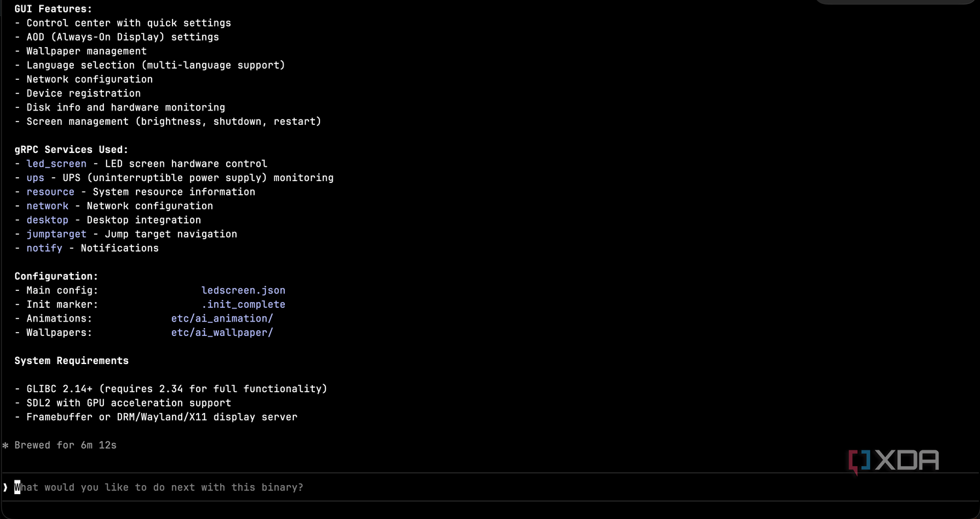Click the 'resource' service name

(x=50, y=192)
